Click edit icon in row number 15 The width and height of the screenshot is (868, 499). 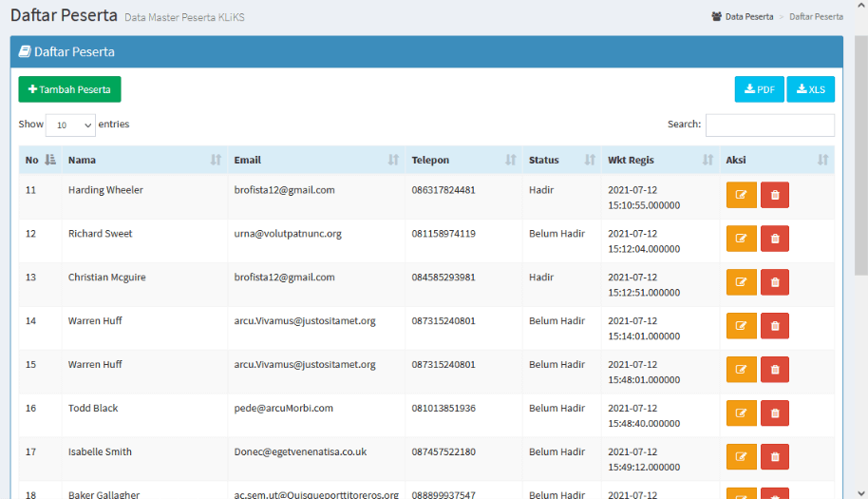click(x=741, y=369)
